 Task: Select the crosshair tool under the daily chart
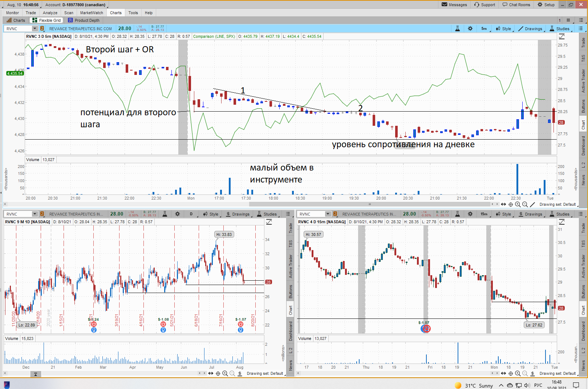tap(218, 373)
